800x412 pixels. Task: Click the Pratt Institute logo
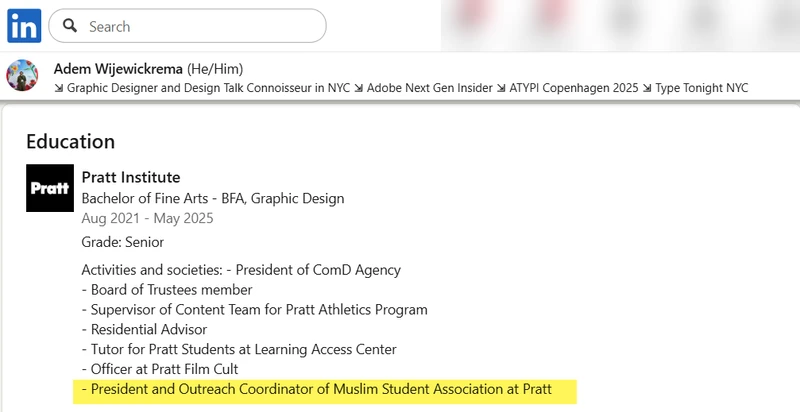(50, 188)
